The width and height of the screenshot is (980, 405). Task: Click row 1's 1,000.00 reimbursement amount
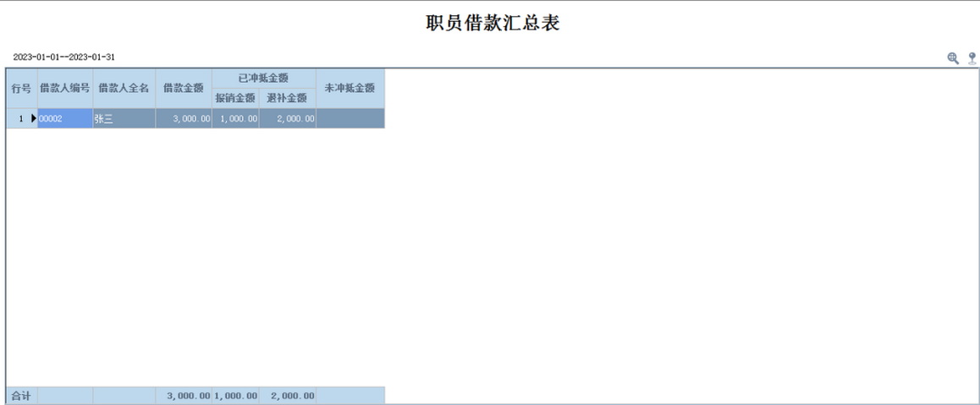coord(236,119)
